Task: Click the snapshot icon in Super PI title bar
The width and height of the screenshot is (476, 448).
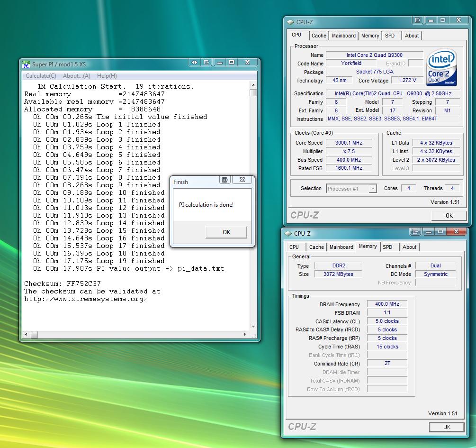Action: [x=207, y=62]
